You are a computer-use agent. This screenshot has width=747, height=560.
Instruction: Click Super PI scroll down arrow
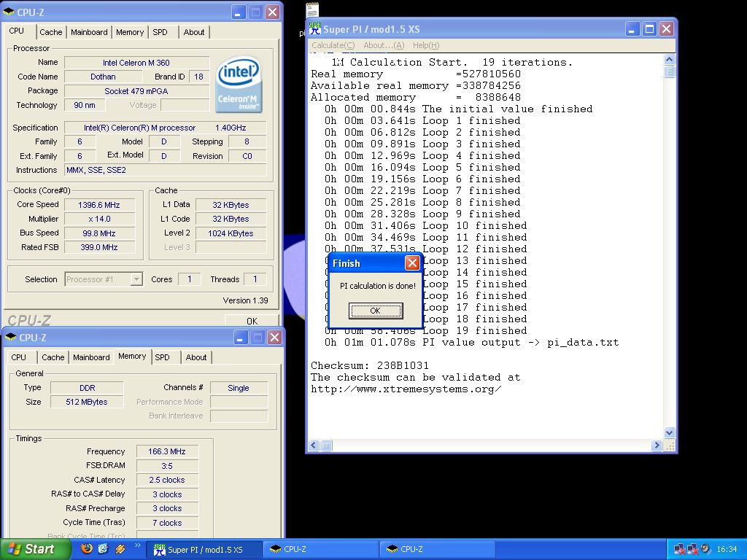tap(670, 433)
